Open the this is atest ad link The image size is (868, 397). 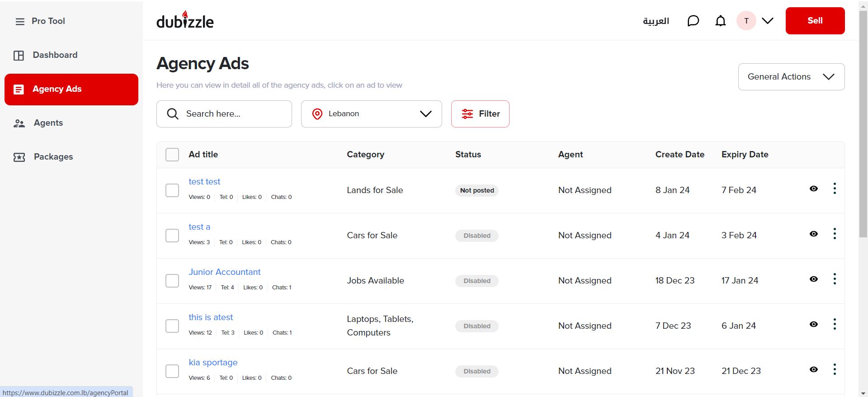pos(211,317)
